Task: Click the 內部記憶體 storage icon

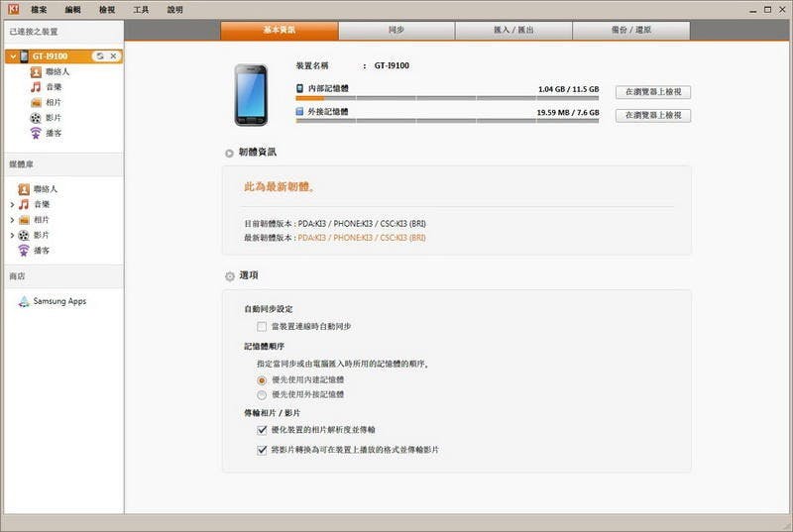Action: click(x=300, y=88)
